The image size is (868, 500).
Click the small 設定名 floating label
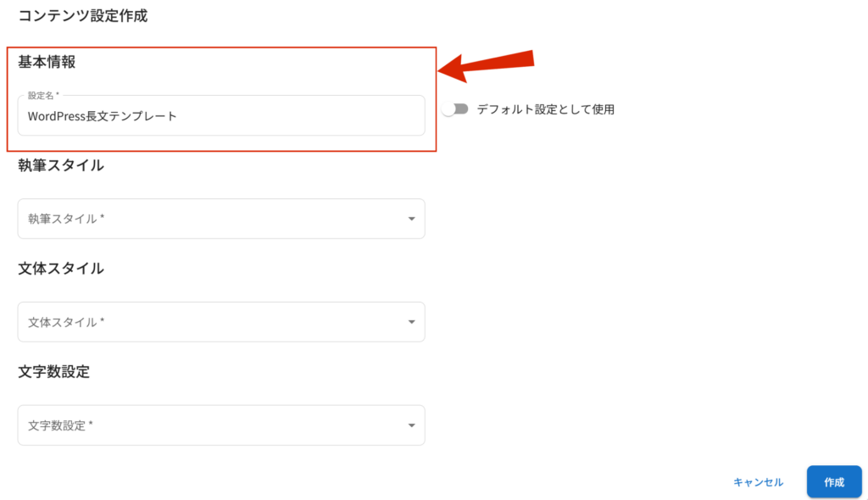pyautogui.click(x=42, y=95)
